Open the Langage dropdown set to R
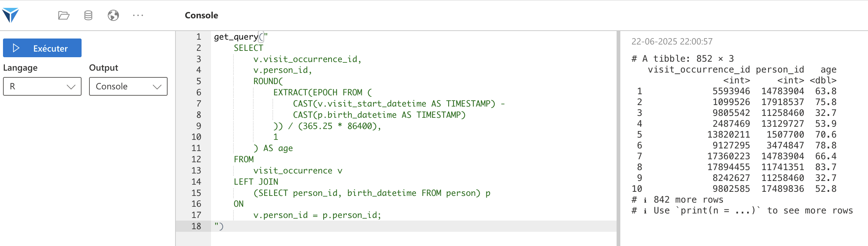The height and width of the screenshot is (246, 868). point(42,86)
